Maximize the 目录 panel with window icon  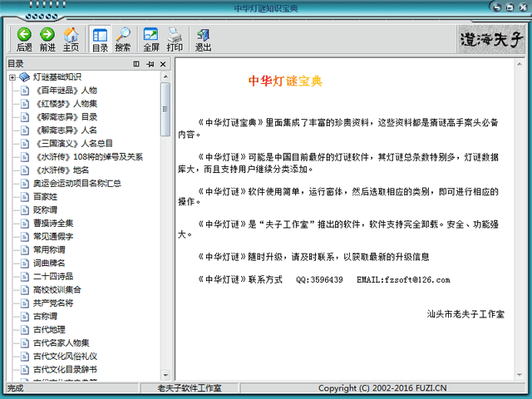coord(136,64)
